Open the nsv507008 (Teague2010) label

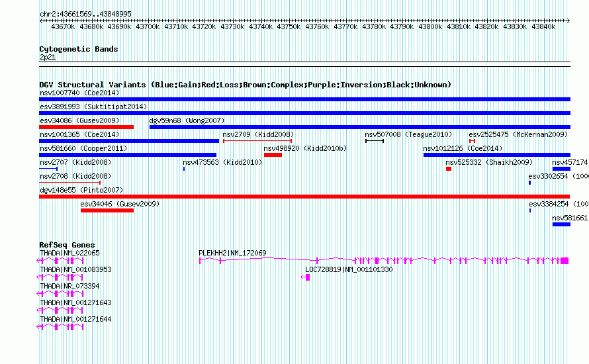tap(408, 134)
